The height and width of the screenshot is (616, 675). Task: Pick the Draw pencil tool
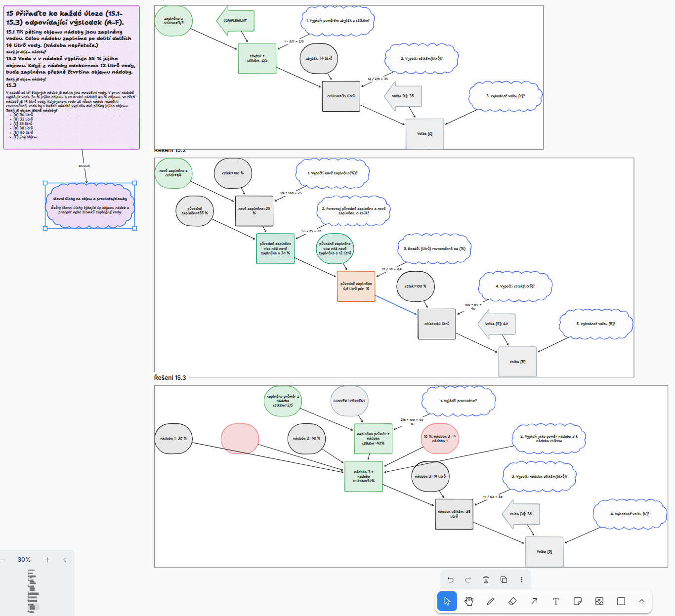point(491,601)
